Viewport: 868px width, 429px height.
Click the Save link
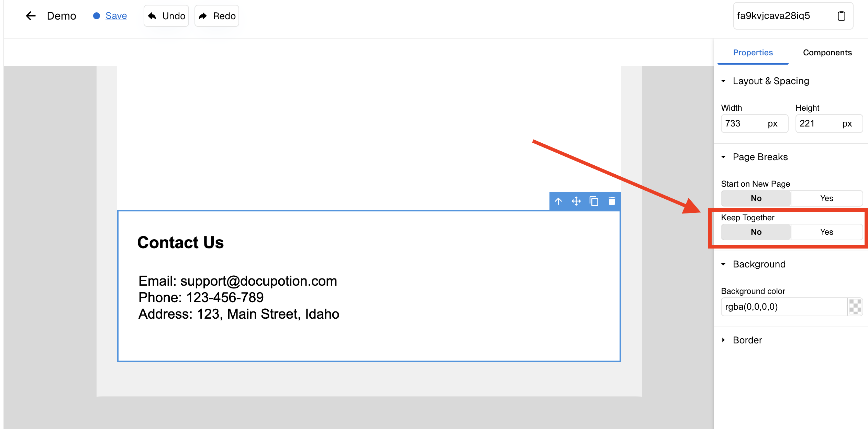(x=116, y=16)
